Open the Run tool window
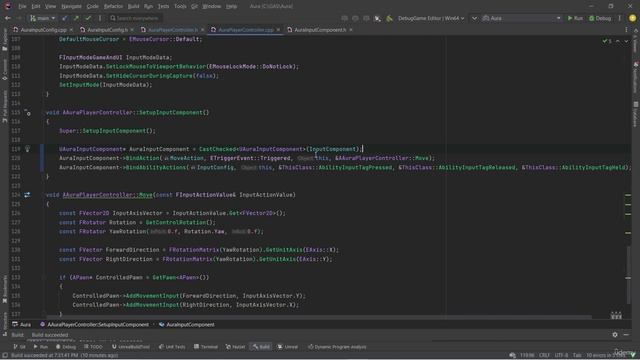 (x=40, y=347)
